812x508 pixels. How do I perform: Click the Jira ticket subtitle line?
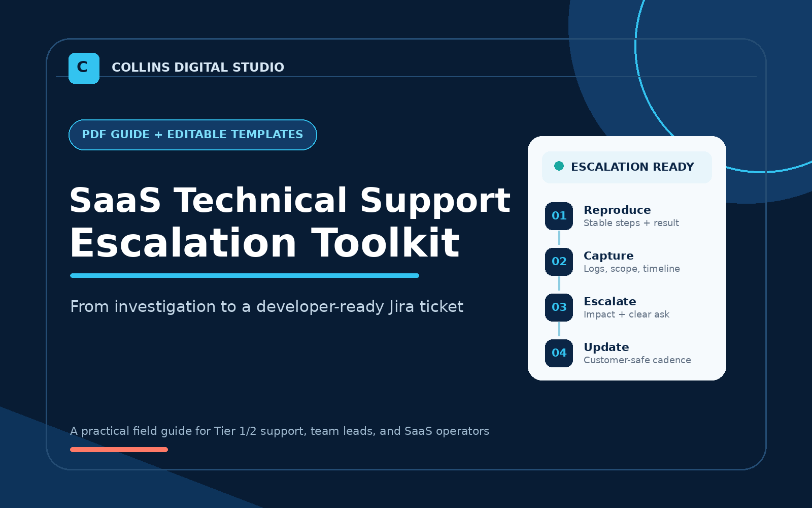point(266,307)
